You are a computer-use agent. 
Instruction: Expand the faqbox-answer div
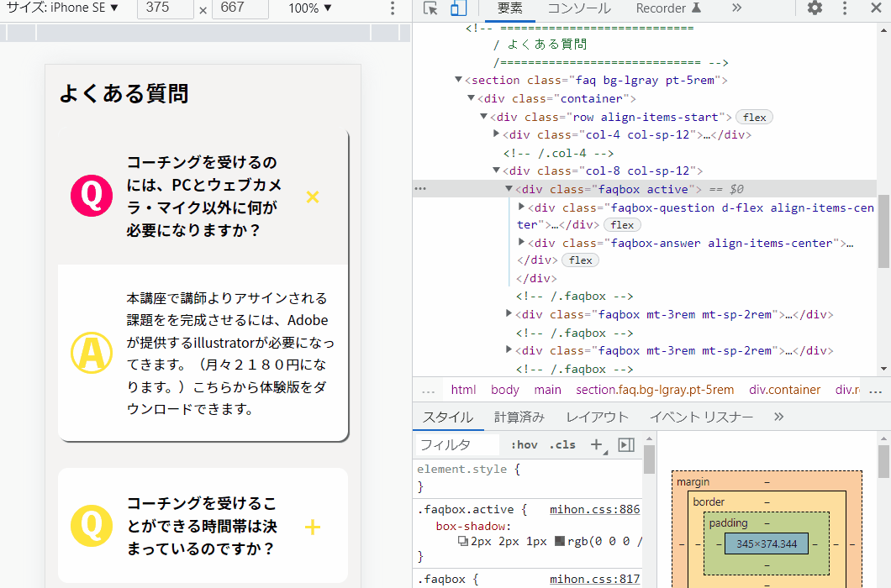521,243
